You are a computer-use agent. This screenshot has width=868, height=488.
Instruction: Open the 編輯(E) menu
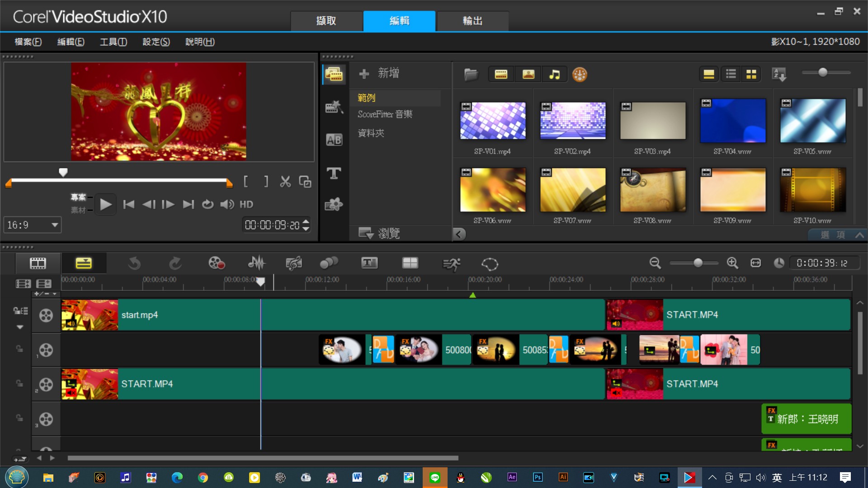coord(71,42)
